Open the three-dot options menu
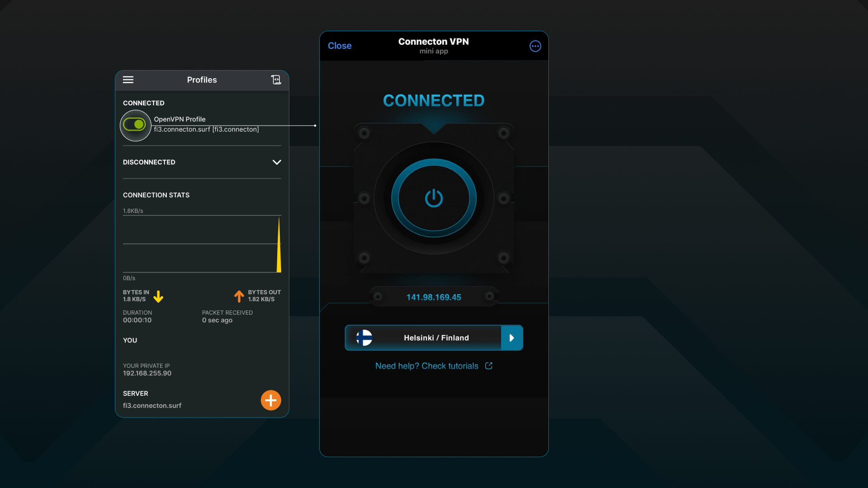Screen dimensions: 868x488 click(535, 46)
